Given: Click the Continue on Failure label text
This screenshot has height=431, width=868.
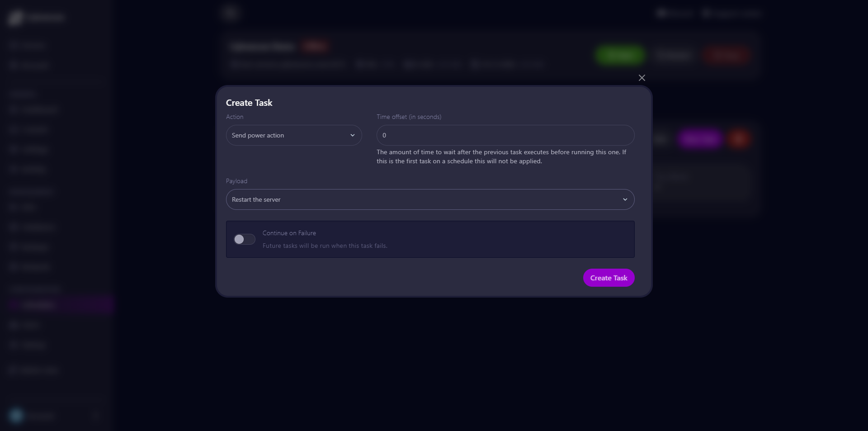Looking at the screenshot, I should [x=289, y=233].
